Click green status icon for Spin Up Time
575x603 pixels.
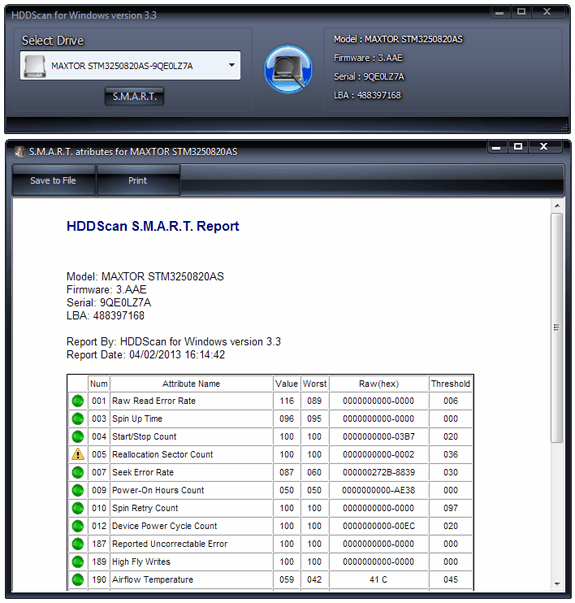[x=78, y=418]
